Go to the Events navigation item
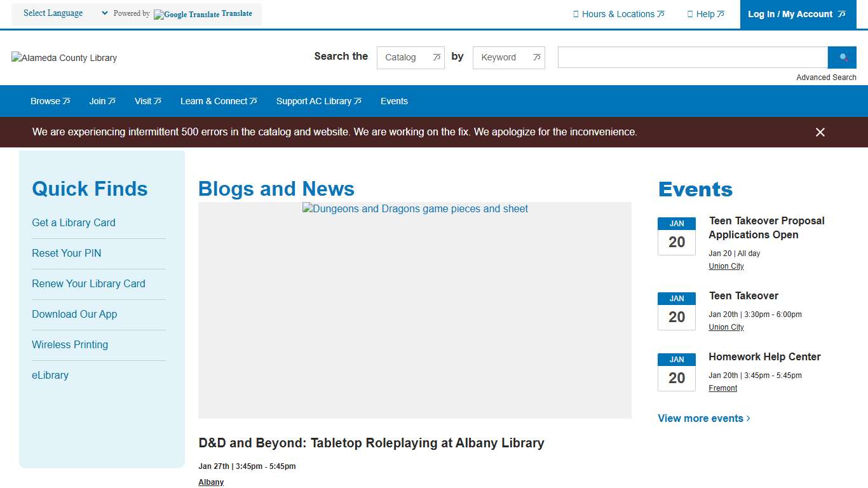Image resolution: width=868 pixels, height=488 pixels. (x=394, y=101)
